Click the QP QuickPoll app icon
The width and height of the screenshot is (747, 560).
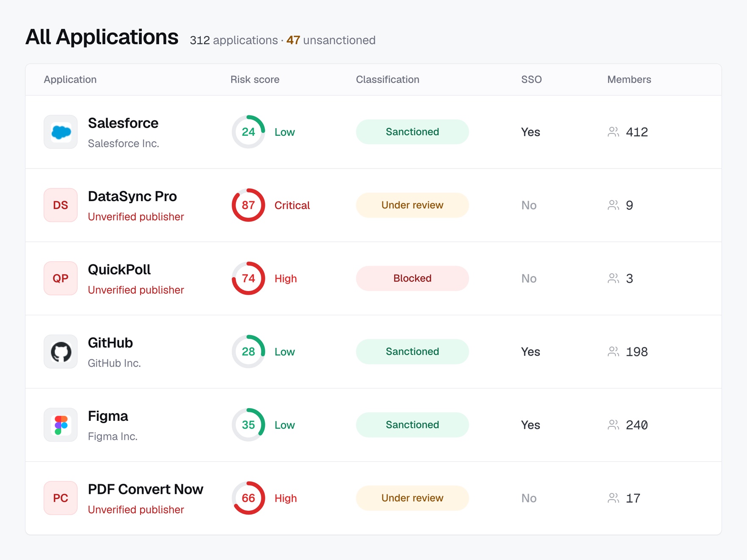[61, 278]
